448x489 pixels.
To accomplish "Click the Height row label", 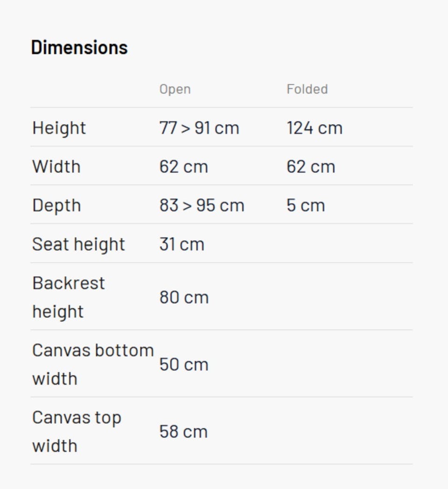I will click(x=59, y=128).
